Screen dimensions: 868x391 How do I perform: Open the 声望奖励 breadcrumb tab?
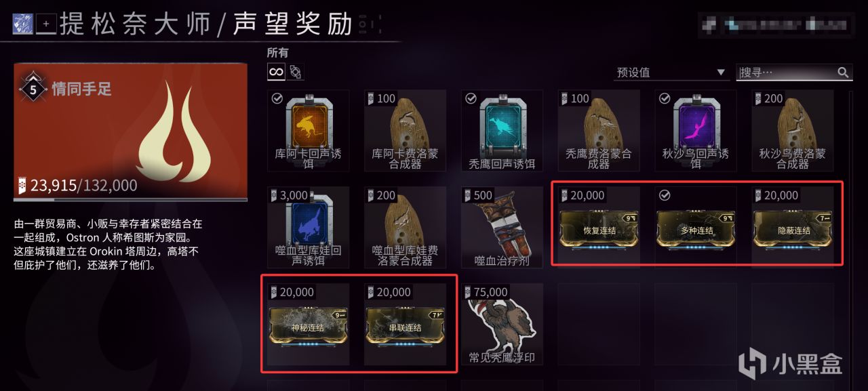click(x=293, y=24)
